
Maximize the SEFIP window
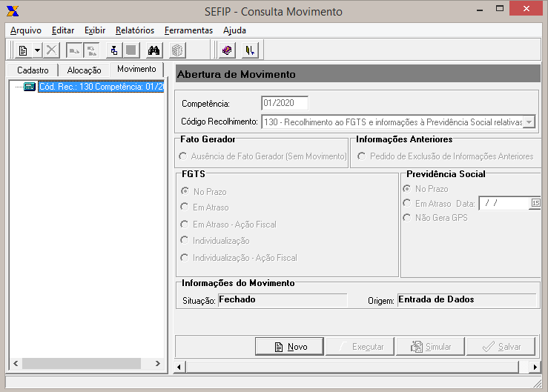[x=500, y=9]
